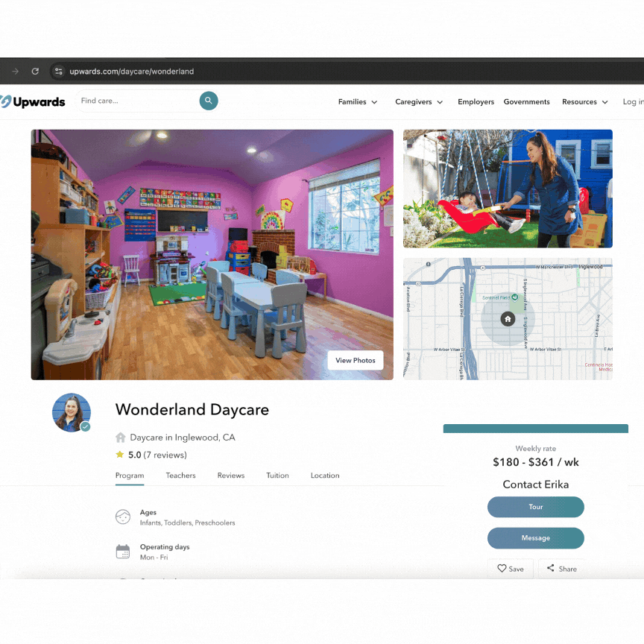Screen dimensions: 644x644
Task: Open the main playroom photo
Action: [212, 255]
